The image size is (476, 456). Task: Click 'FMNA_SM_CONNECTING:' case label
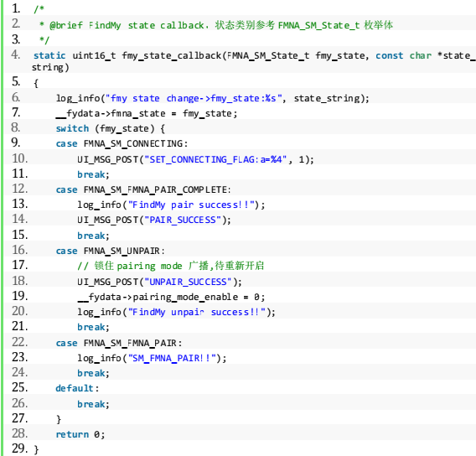(x=136, y=143)
